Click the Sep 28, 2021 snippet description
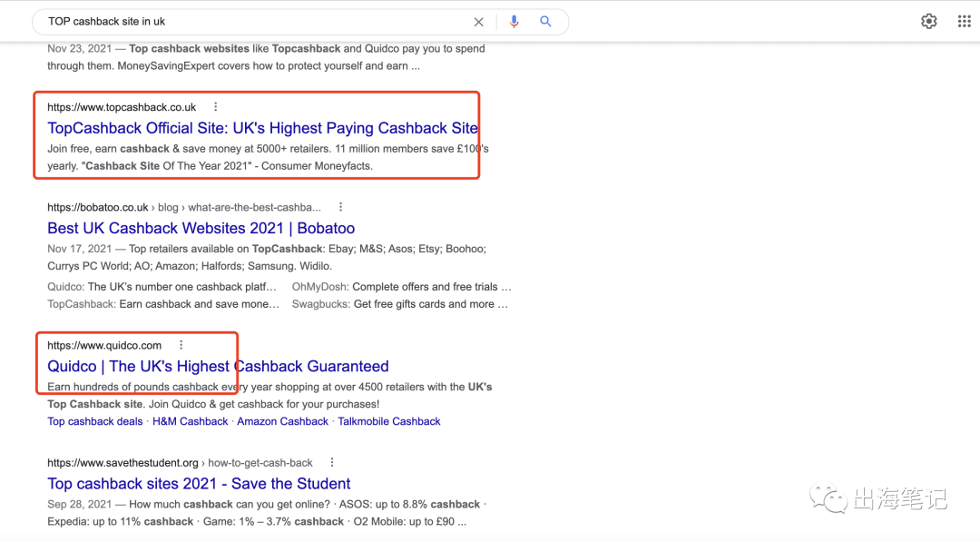Viewport: 980px width, 542px height. click(268, 513)
